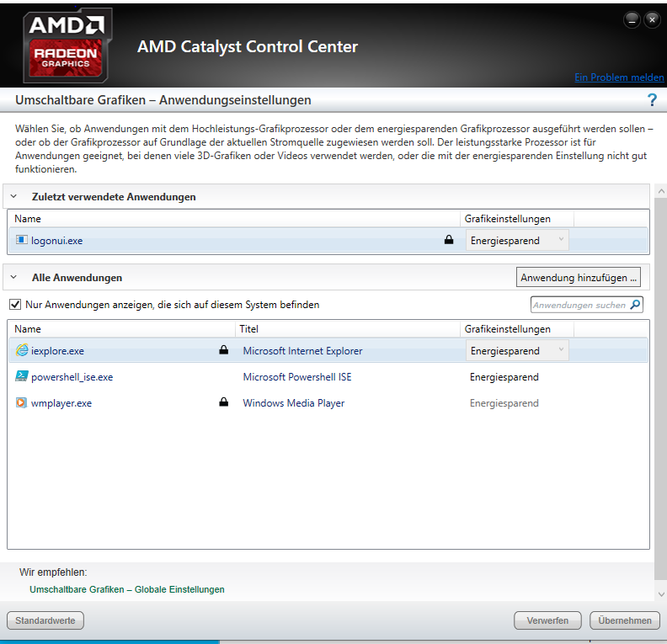Viewport: 667px width, 644px height.
Task: Click the vertical scrollbar thumb
Action: pos(661,389)
